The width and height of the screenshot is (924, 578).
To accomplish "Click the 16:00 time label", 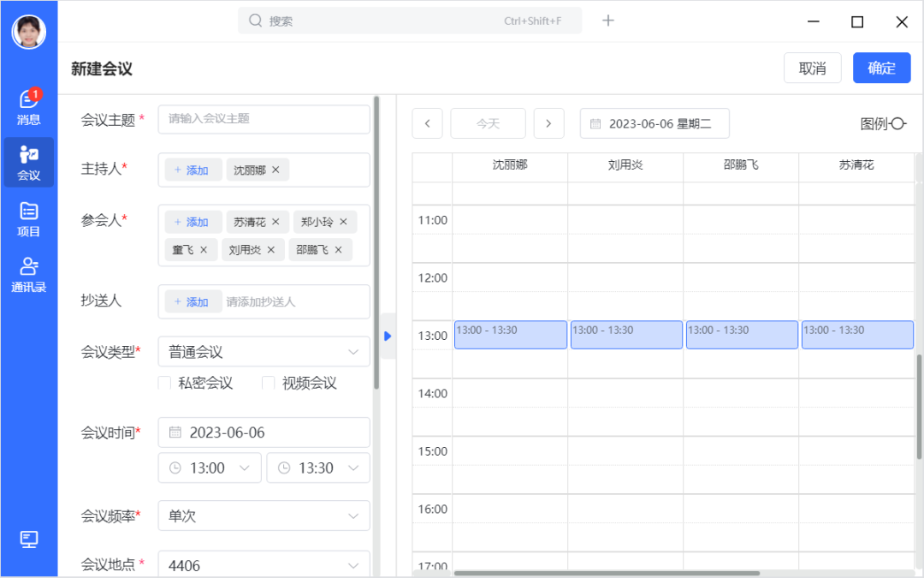I will pyautogui.click(x=433, y=509).
